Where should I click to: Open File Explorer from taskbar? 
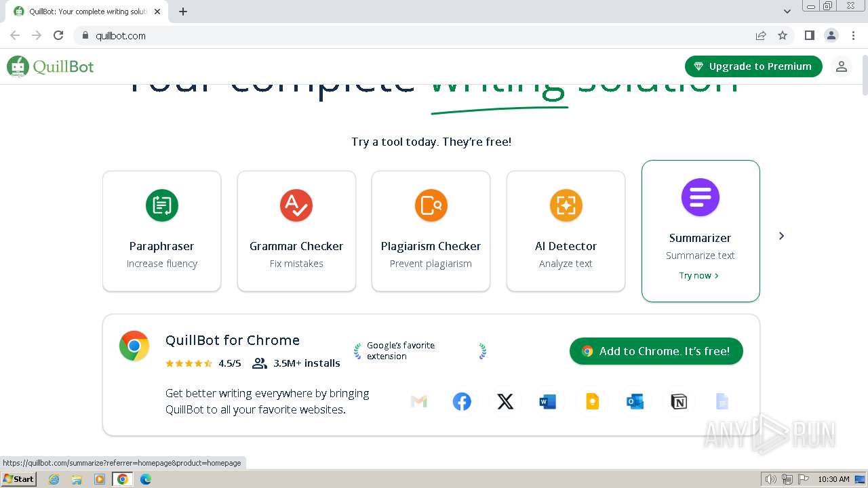point(77,479)
